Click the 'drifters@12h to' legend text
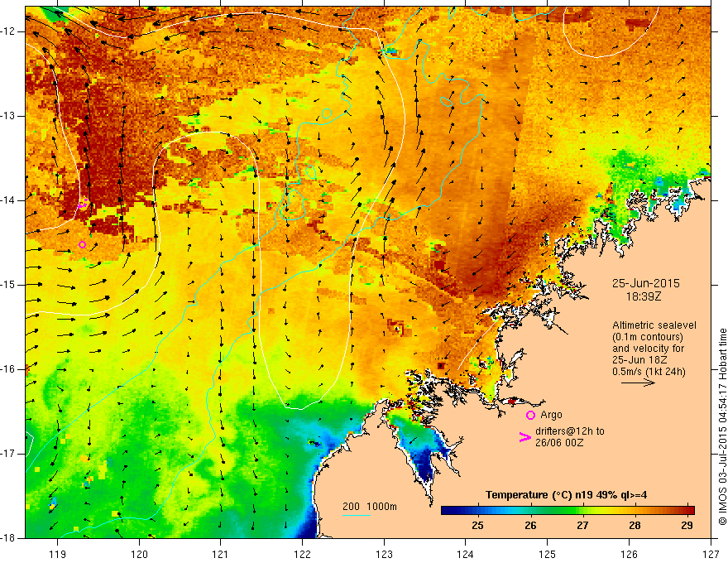The image size is (728, 563). [x=570, y=431]
